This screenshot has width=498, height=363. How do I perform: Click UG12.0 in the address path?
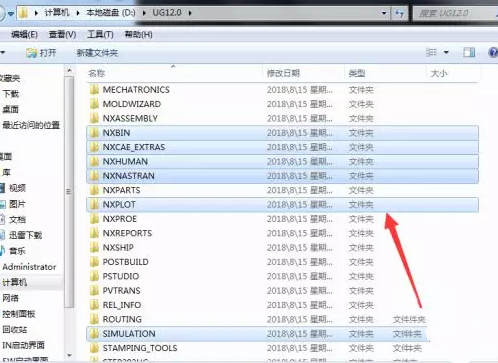pyautogui.click(x=167, y=13)
